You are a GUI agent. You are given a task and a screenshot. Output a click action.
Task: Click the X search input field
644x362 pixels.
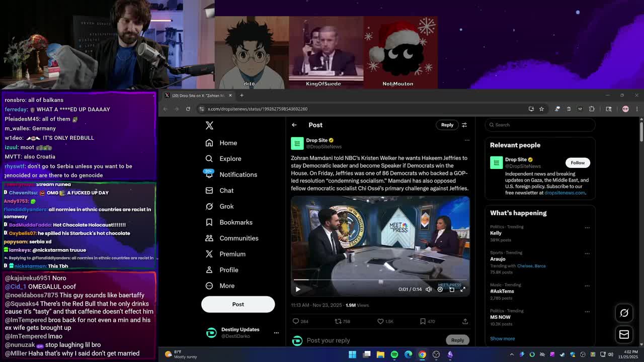tap(541, 125)
